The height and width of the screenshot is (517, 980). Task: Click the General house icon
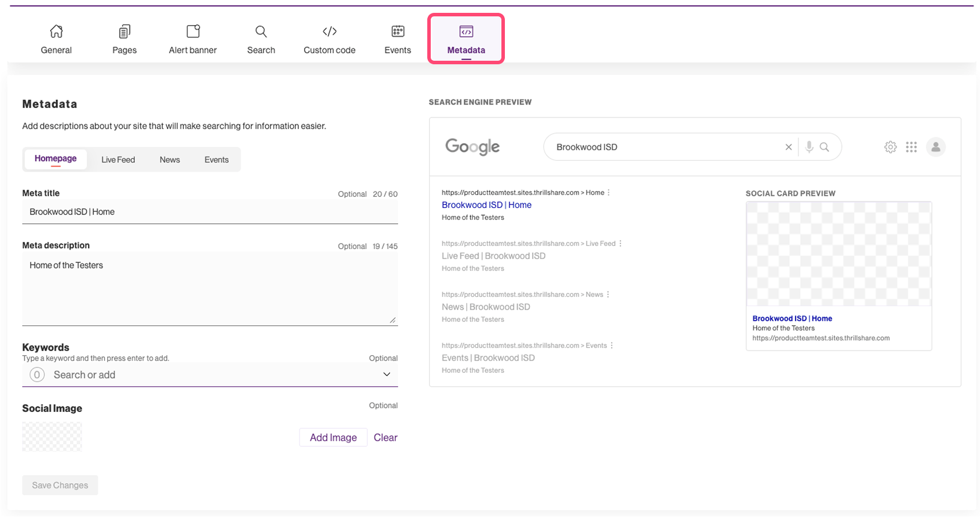pyautogui.click(x=56, y=31)
